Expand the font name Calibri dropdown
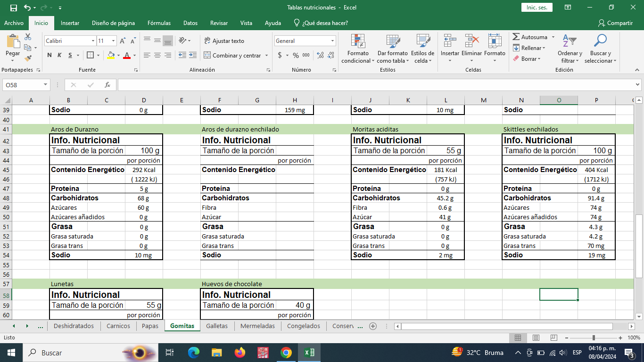This screenshot has width=644, height=362. click(x=93, y=41)
